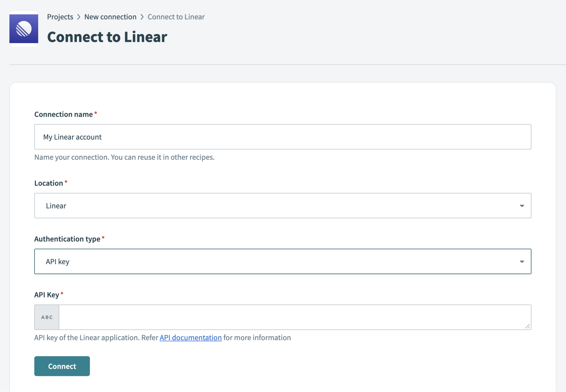Open the New connection breadcrumb item
Image resolution: width=566 pixels, height=392 pixels.
pyautogui.click(x=110, y=17)
